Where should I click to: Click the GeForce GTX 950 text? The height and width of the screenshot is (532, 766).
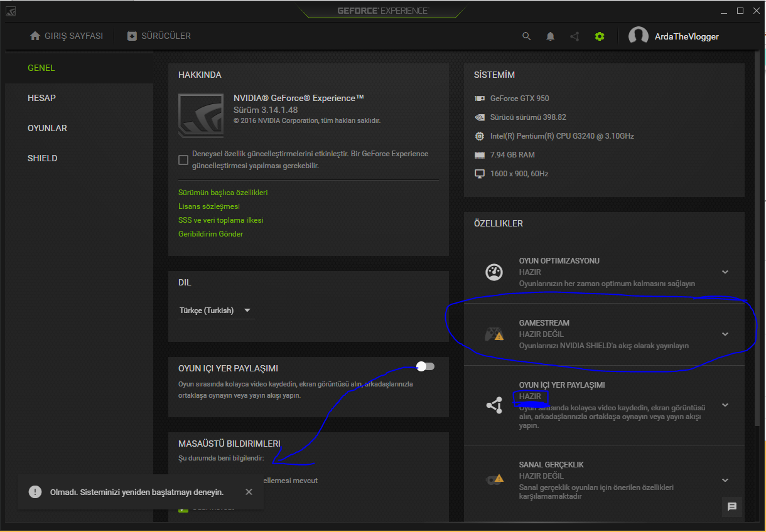coord(520,98)
